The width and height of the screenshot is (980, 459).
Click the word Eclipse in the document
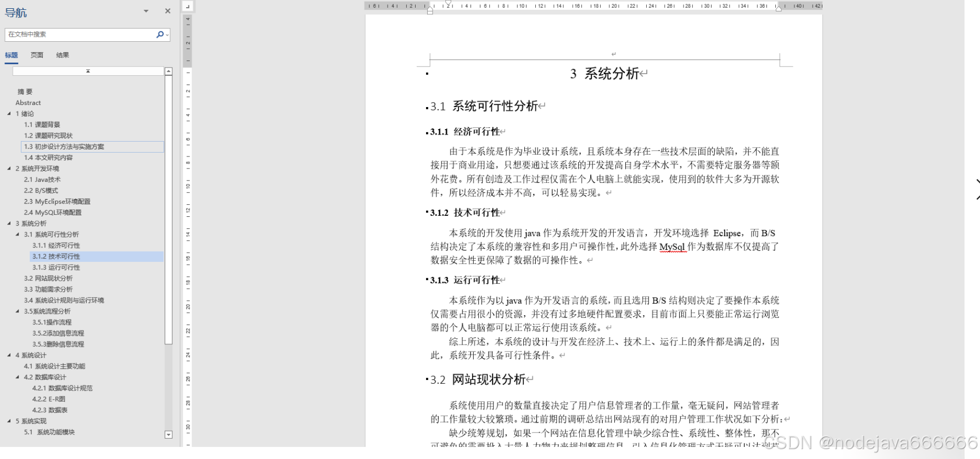727,233
